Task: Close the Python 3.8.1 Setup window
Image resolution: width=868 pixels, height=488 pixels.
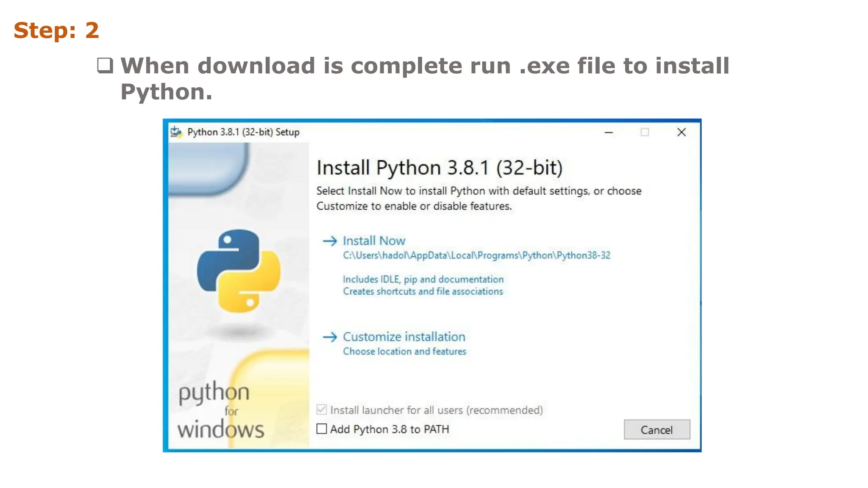Action: pos(681,132)
